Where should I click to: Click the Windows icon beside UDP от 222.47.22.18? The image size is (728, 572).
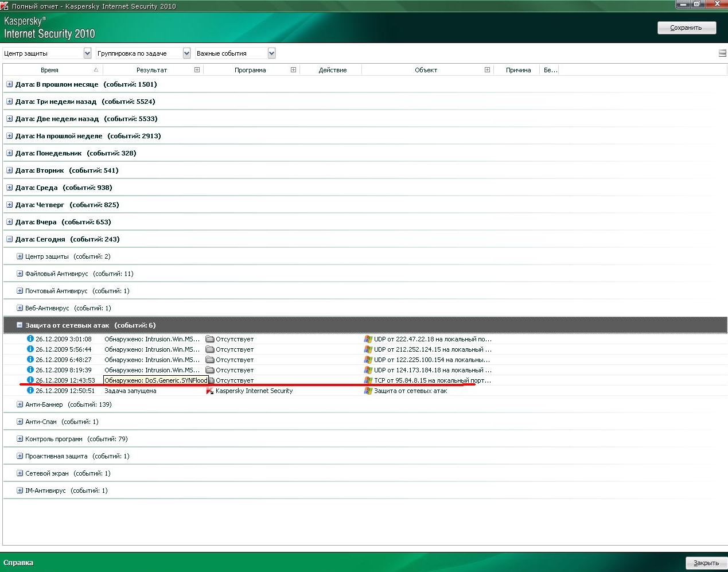pyautogui.click(x=368, y=339)
